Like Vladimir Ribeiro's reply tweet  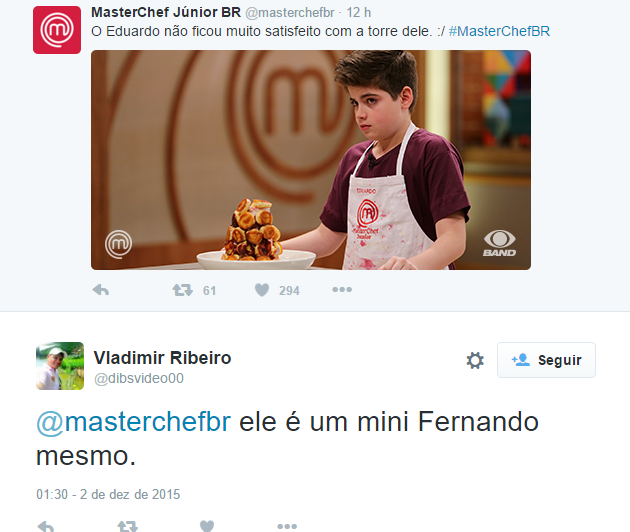coord(207,526)
